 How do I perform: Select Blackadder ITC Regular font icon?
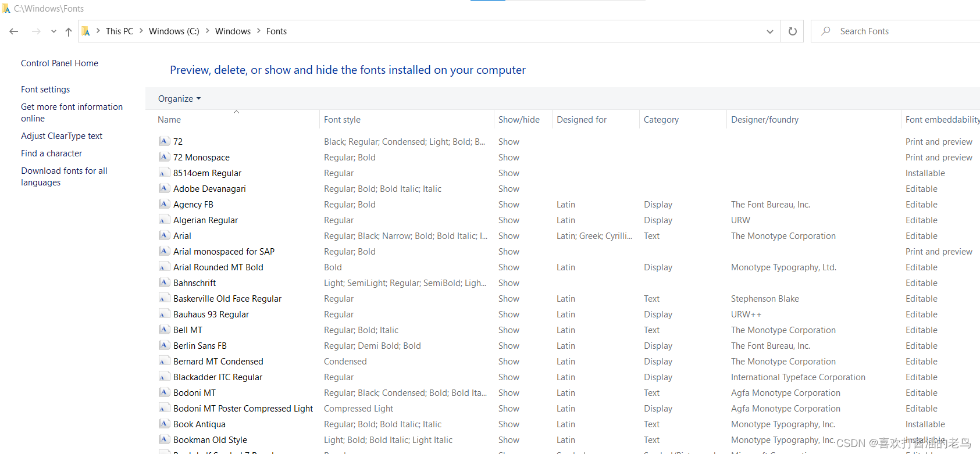[x=164, y=377]
